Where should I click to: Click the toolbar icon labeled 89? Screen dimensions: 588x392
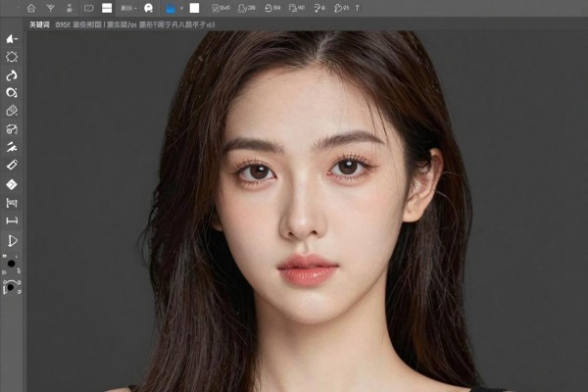click(x=272, y=8)
